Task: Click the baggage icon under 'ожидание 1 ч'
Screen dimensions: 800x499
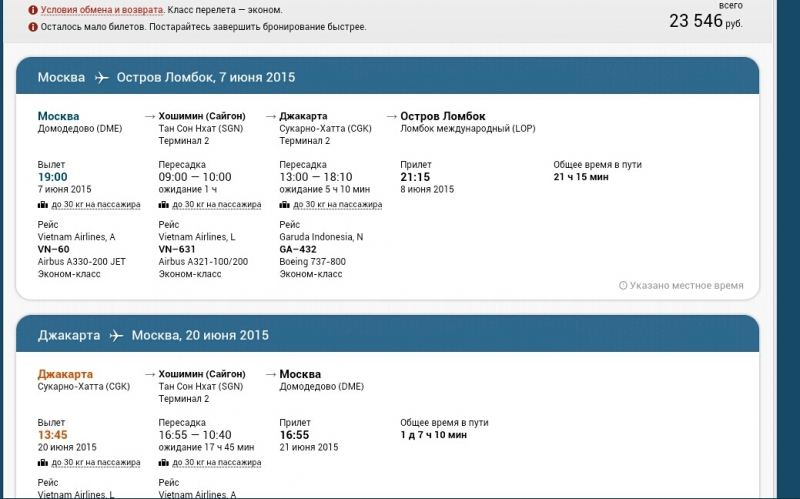Action: tap(164, 205)
